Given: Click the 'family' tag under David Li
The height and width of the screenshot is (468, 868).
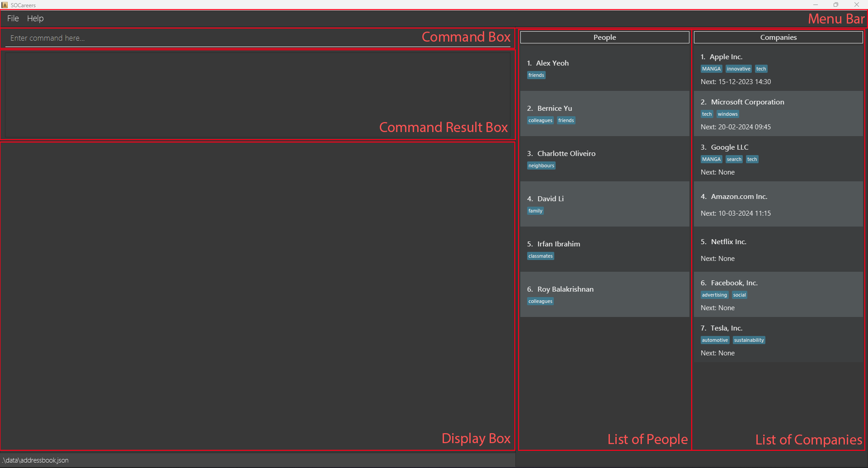Looking at the screenshot, I should click(x=535, y=211).
